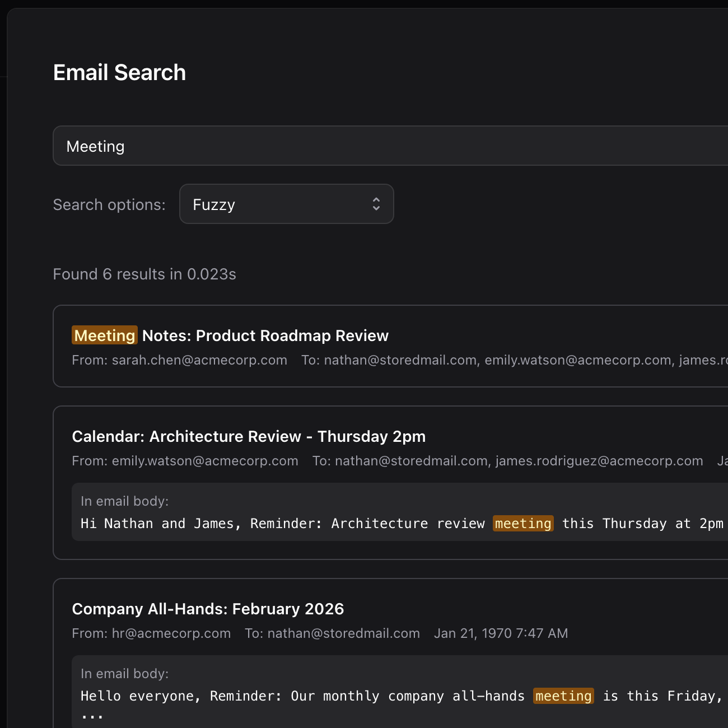Open "Calendar: Architecture Review - Thursday 2pm" result
Image resolution: width=728 pixels, height=728 pixels.
pos(249,437)
